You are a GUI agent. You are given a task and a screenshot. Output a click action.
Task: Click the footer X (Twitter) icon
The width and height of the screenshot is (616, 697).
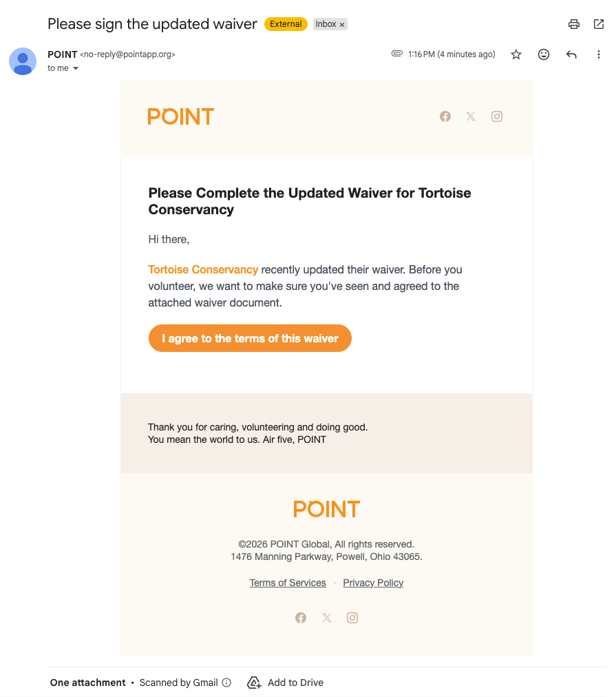pyautogui.click(x=327, y=618)
